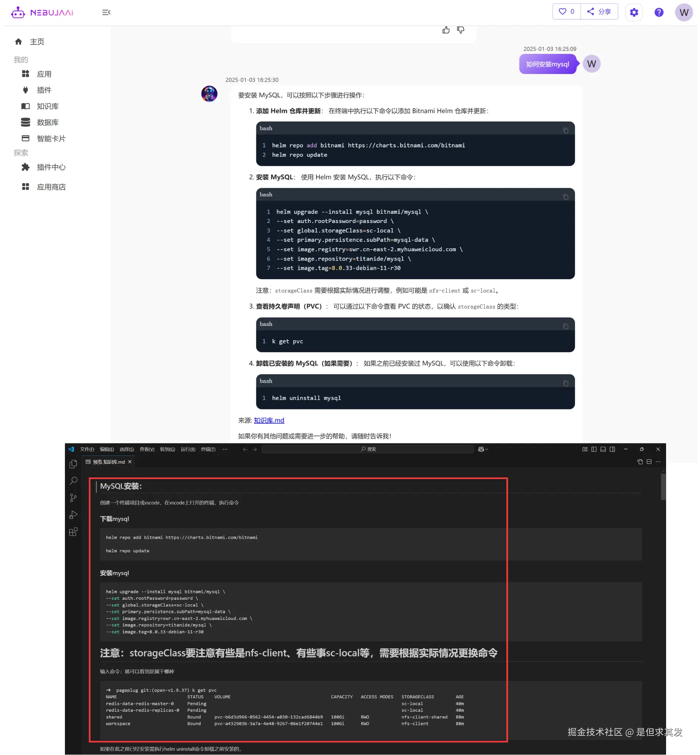Open the 知识库.md source link
The image size is (700, 755).
point(269,420)
